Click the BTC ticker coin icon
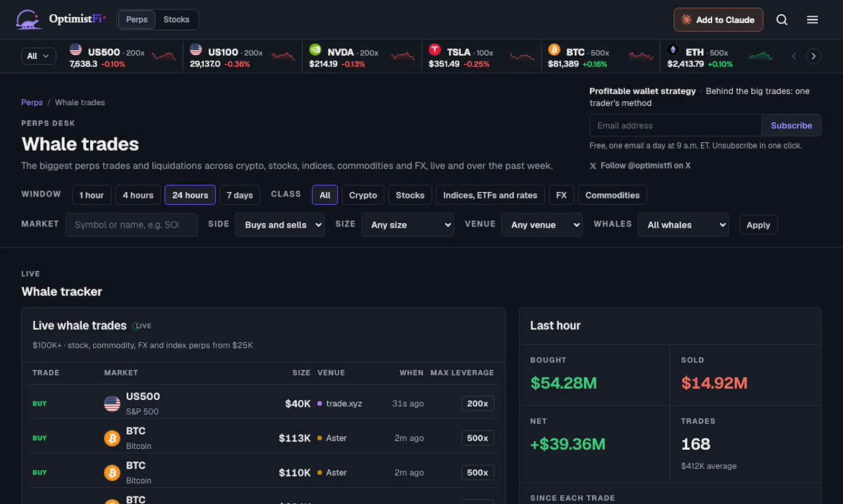 pyautogui.click(x=554, y=50)
